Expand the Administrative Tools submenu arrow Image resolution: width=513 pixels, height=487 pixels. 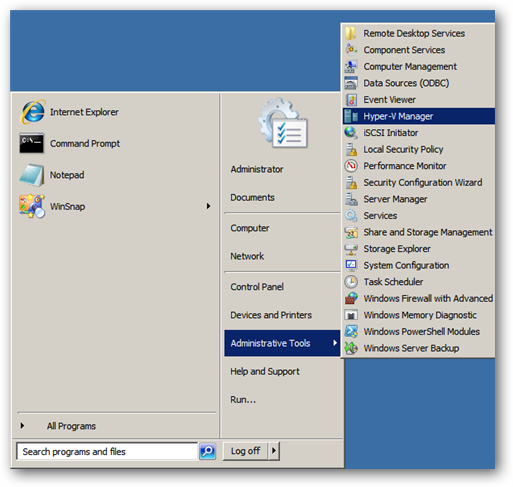[x=335, y=343]
